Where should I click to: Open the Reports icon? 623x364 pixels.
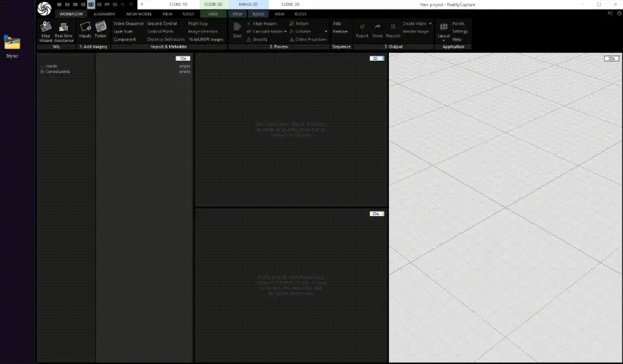[393, 30]
